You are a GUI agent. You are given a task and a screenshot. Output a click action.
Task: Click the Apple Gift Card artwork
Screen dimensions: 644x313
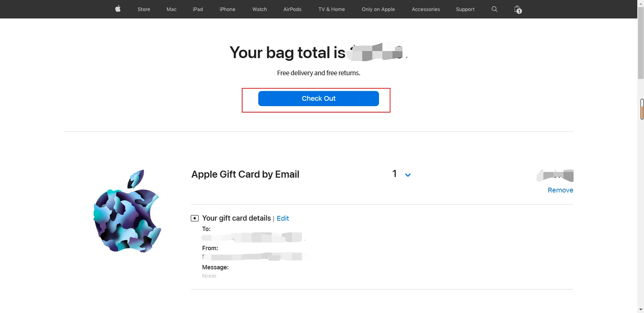(x=127, y=211)
